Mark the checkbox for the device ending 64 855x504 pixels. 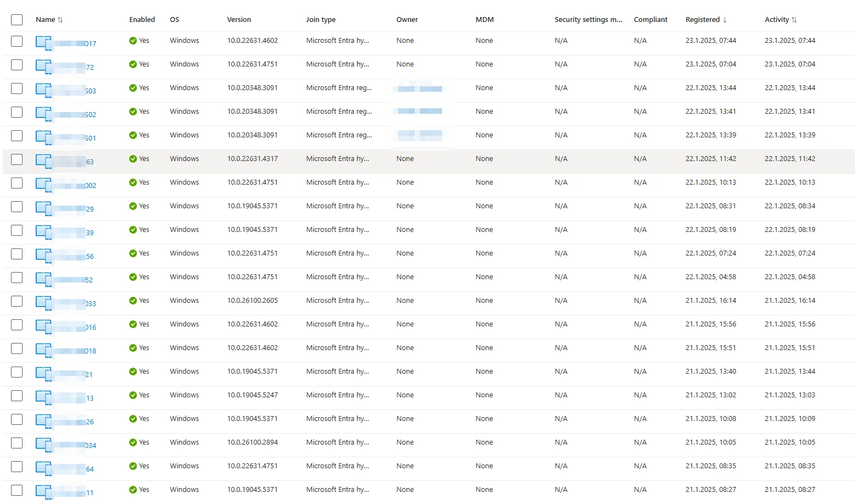pyautogui.click(x=17, y=467)
